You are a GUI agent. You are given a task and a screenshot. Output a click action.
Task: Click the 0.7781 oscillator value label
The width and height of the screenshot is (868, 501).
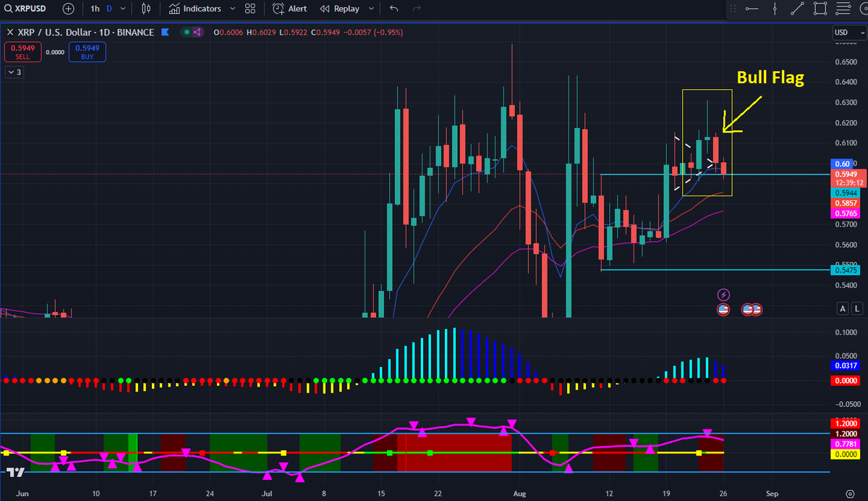coord(844,443)
